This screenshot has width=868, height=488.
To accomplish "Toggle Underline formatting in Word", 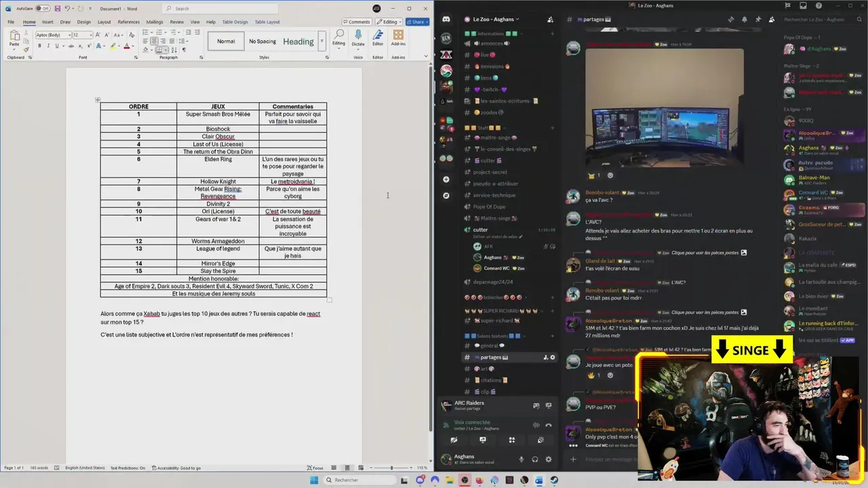I will [56, 46].
